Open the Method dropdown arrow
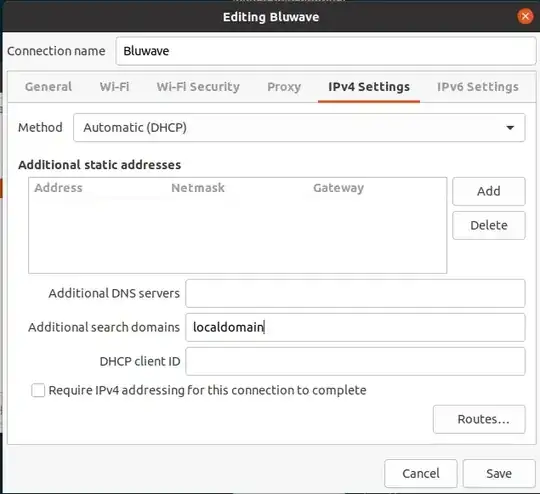Viewport: 540px width, 494px height. pyautogui.click(x=510, y=128)
